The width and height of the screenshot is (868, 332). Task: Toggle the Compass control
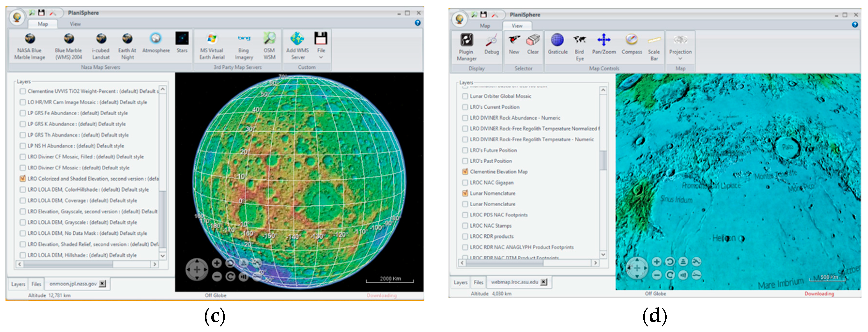click(632, 45)
